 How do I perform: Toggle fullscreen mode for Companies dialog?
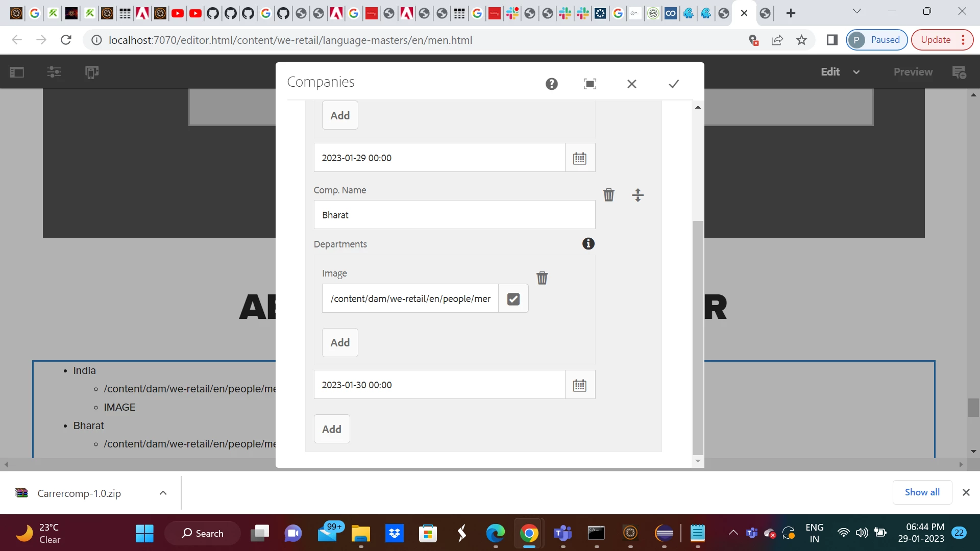(590, 84)
